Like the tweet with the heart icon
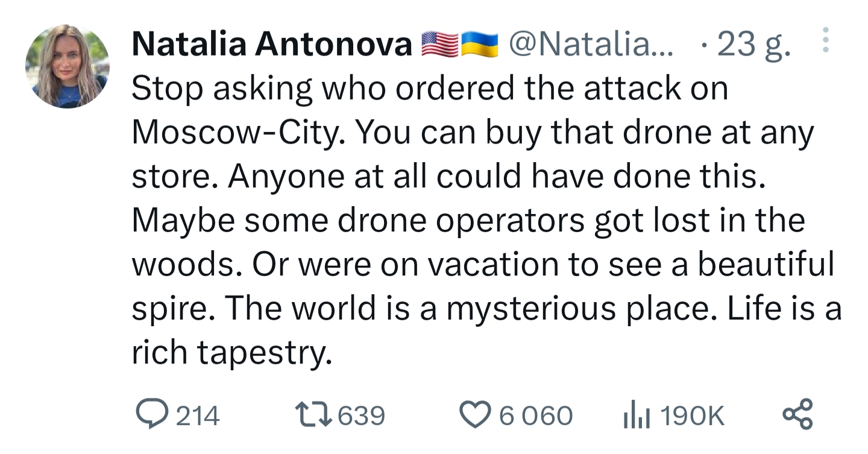Screen dimensions: 868x454 (476, 415)
